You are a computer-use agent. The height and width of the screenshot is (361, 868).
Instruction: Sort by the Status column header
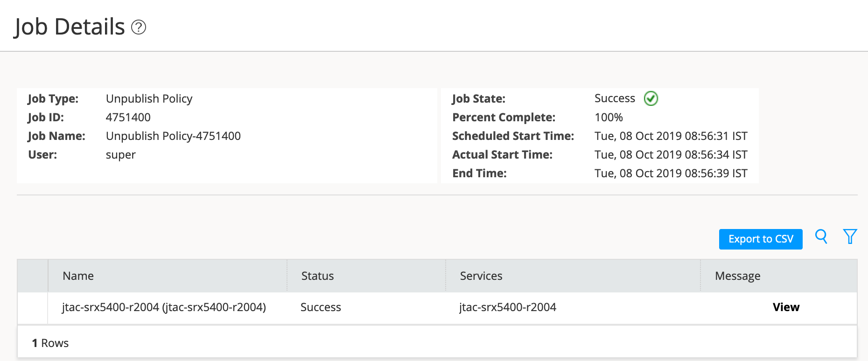click(317, 276)
